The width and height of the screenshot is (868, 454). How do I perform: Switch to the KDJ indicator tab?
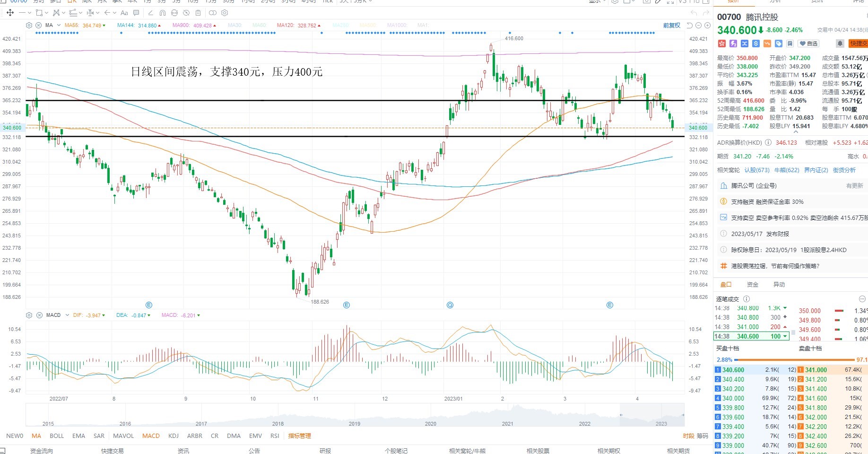[x=174, y=436]
